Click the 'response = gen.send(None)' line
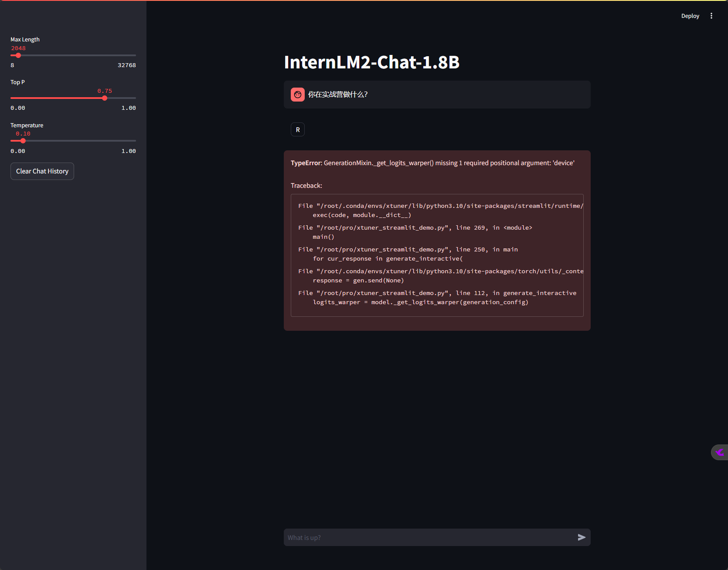Screen dimensions: 728x570 pyautogui.click(x=358, y=280)
